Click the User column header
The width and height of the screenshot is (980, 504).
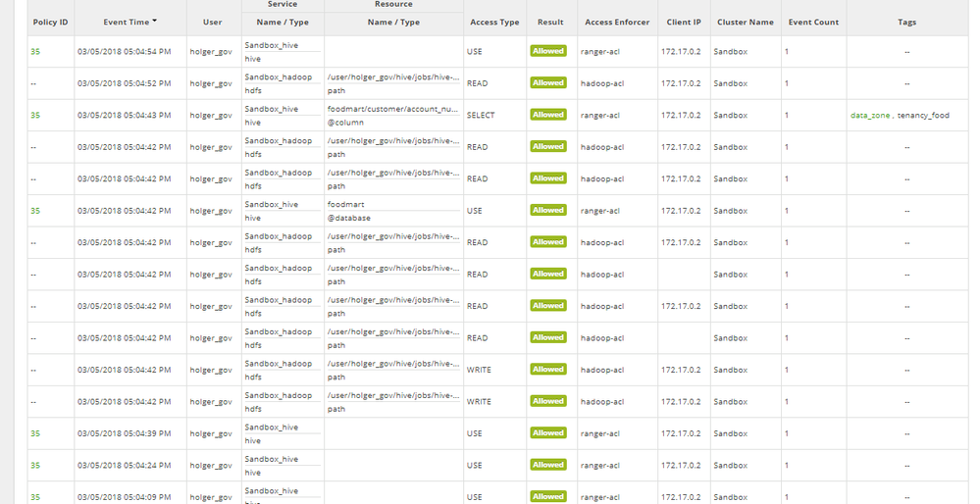213,22
